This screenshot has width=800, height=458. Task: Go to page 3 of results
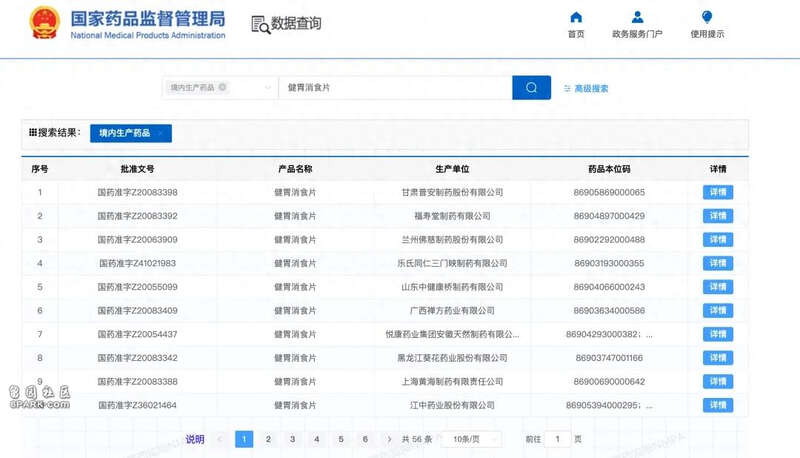click(292, 439)
